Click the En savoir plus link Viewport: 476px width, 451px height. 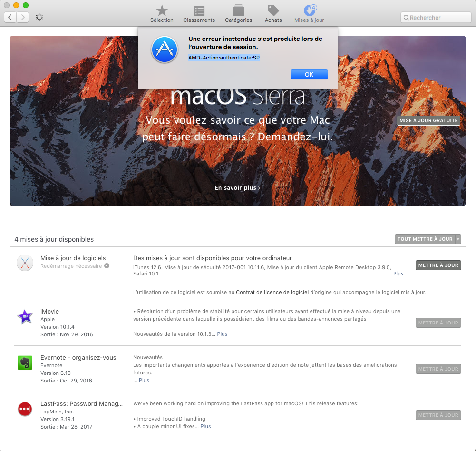(237, 188)
